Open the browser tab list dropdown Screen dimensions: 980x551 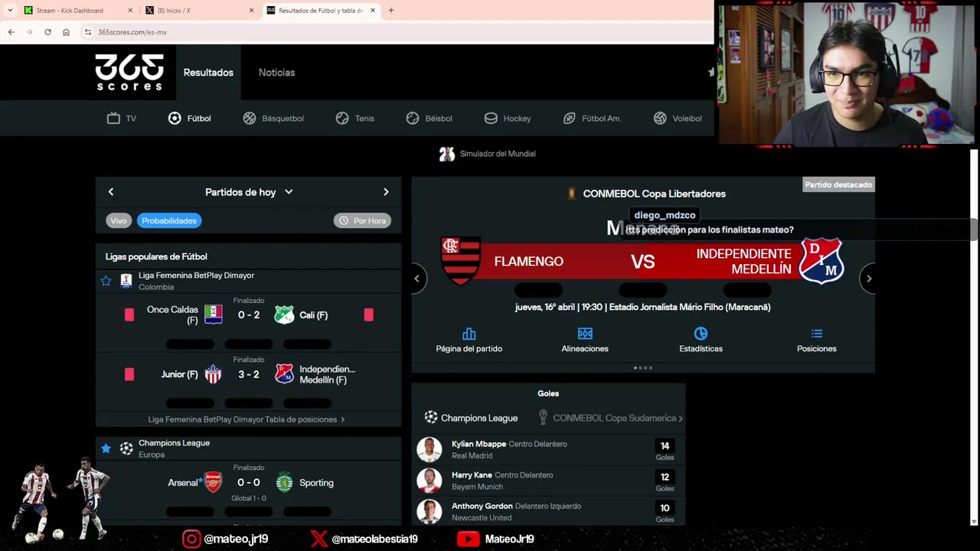pos(10,11)
